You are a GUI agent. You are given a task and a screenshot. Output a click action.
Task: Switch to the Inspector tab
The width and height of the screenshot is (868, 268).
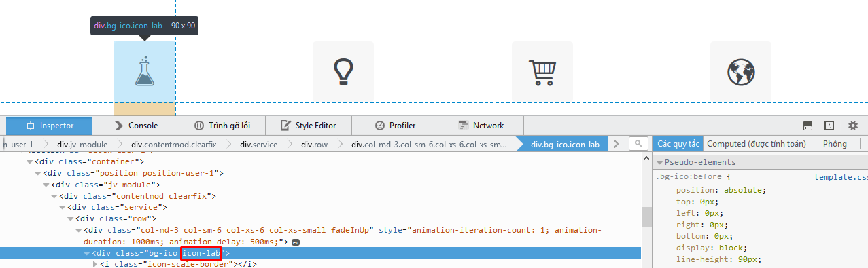50,126
